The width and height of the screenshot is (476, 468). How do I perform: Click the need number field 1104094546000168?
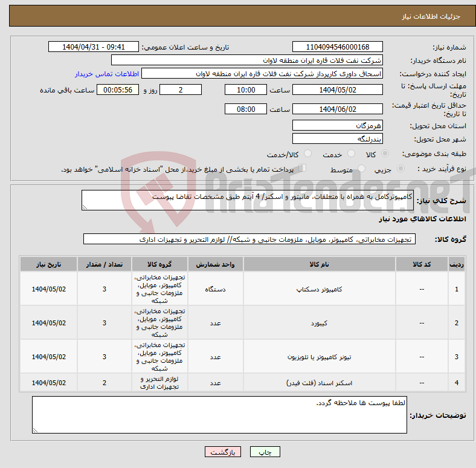click(337, 47)
